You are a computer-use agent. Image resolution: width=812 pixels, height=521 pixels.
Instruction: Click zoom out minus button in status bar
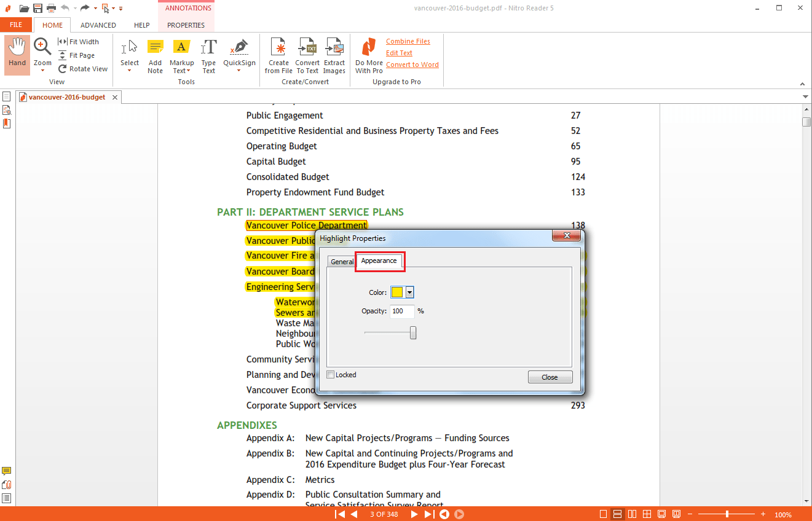coord(691,514)
